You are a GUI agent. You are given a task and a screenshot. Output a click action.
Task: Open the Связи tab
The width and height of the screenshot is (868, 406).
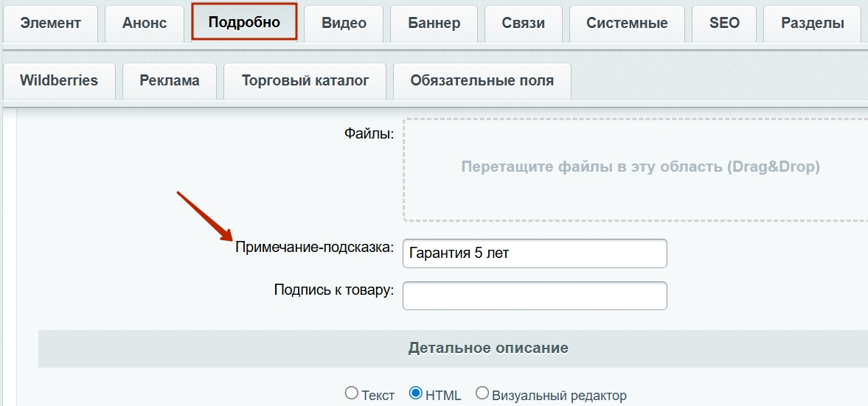point(523,24)
